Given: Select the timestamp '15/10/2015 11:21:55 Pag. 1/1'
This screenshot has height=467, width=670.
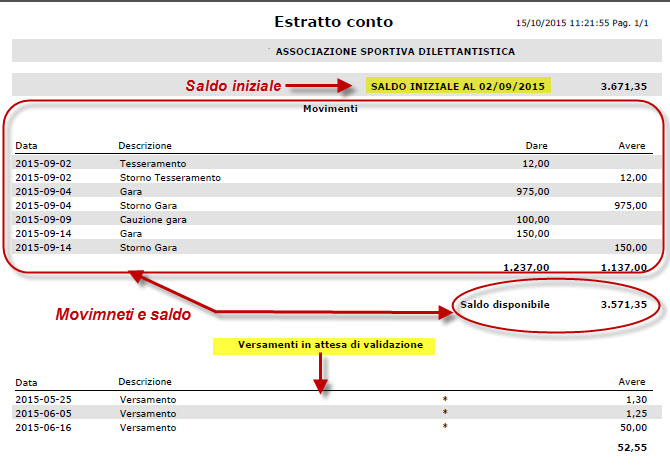Looking at the screenshot, I should pos(582,23).
